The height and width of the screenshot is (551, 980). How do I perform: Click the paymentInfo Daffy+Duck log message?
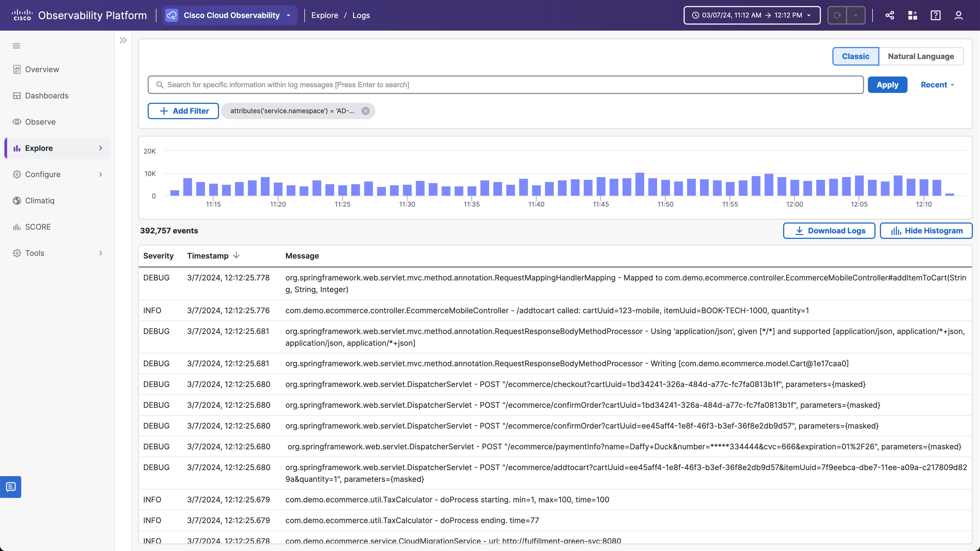tap(624, 446)
